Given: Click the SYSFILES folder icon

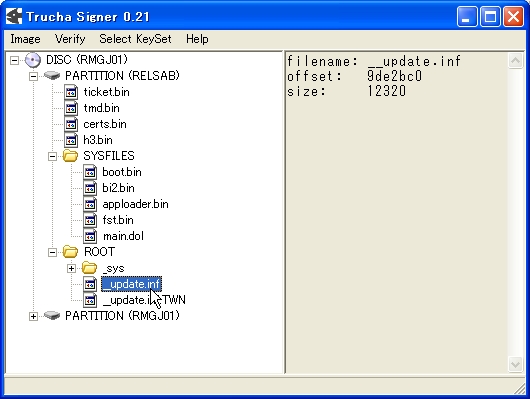Looking at the screenshot, I should tap(70, 156).
